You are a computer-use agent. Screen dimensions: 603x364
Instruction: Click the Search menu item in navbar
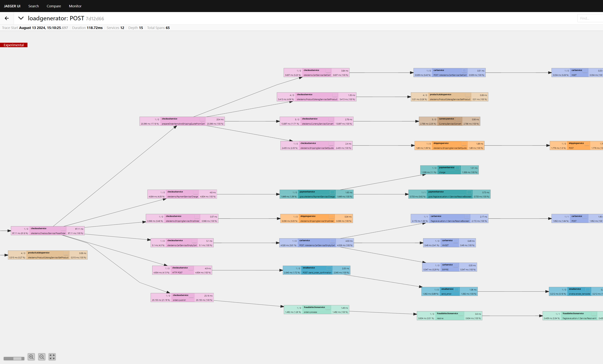pos(34,6)
